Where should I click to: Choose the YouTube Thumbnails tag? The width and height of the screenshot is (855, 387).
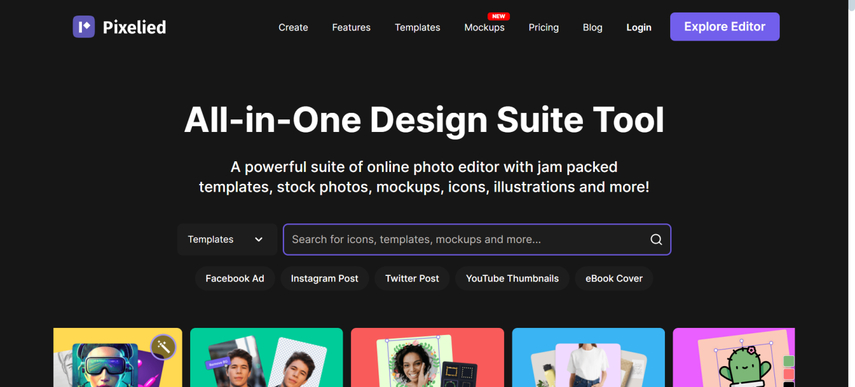(x=512, y=279)
